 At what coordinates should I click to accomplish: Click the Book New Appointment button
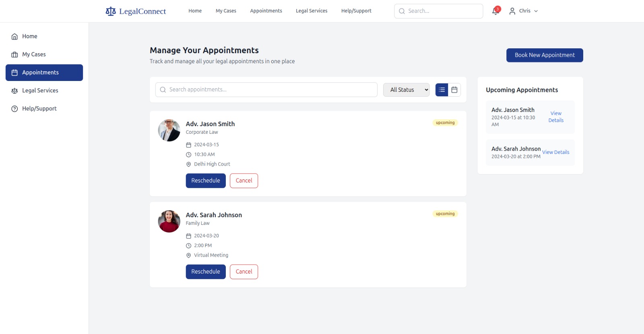pos(545,55)
